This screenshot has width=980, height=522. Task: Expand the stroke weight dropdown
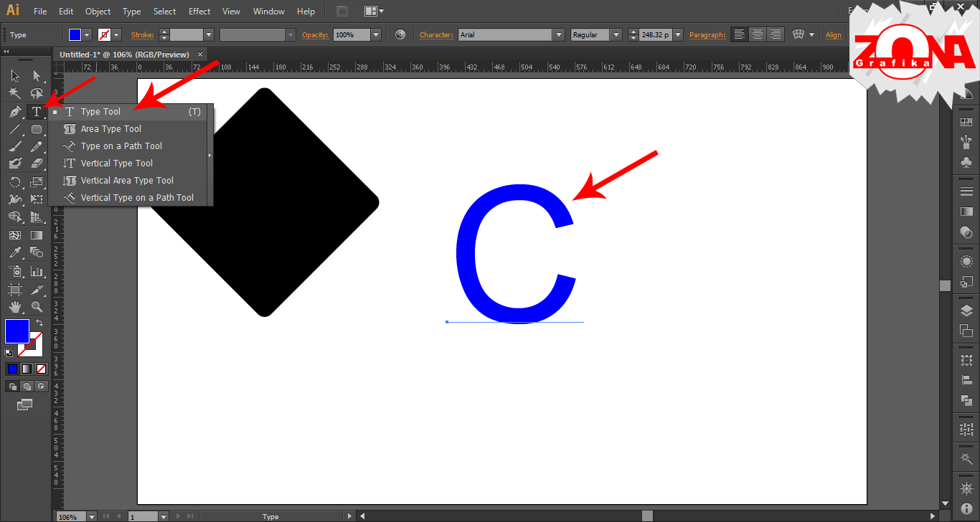[209, 34]
